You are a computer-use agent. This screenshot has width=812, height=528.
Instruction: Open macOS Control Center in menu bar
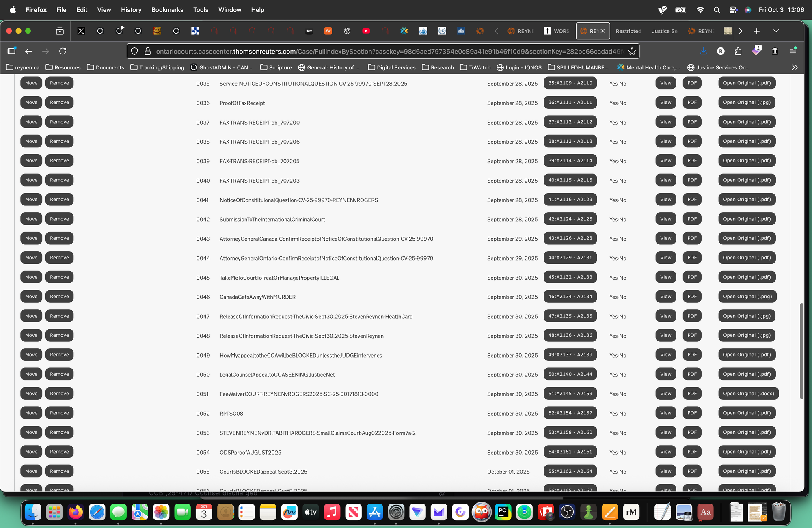[733, 10]
